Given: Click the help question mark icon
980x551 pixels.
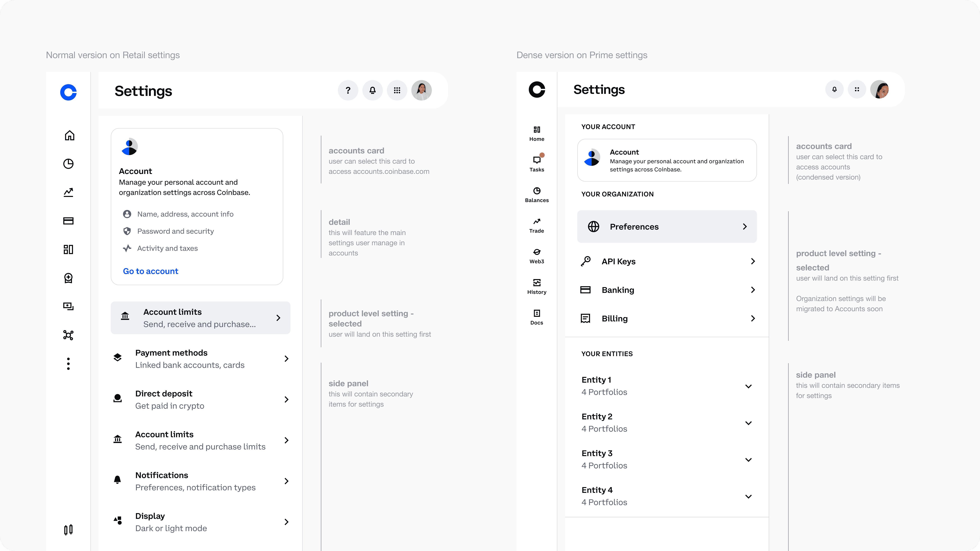Looking at the screenshot, I should pyautogui.click(x=348, y=90).
